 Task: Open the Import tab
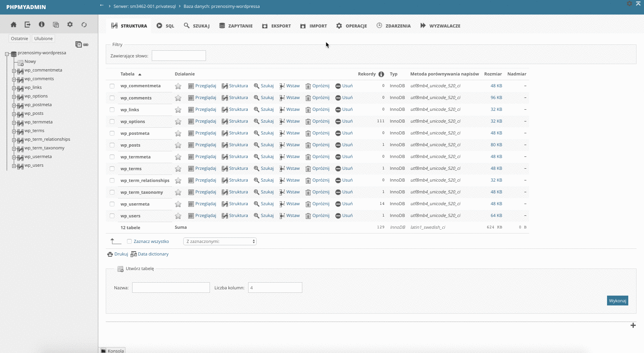pyautogui.click(x=313, y=26)
